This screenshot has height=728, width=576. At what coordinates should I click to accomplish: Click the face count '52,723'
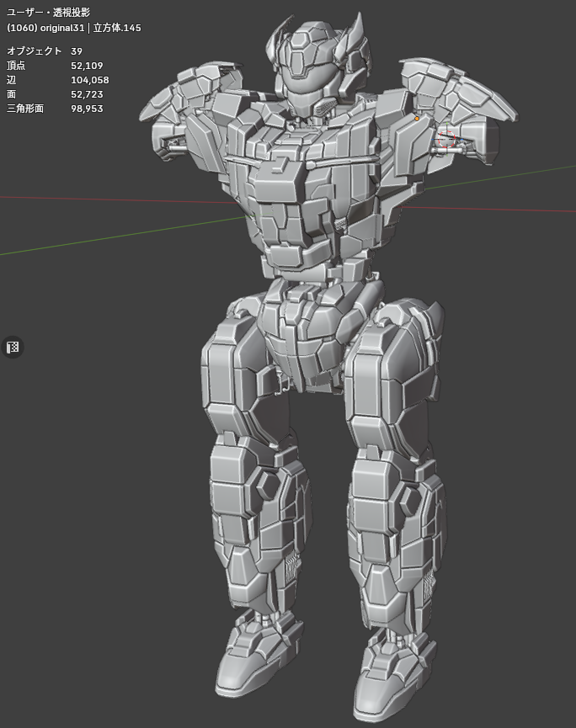[87, 94]
